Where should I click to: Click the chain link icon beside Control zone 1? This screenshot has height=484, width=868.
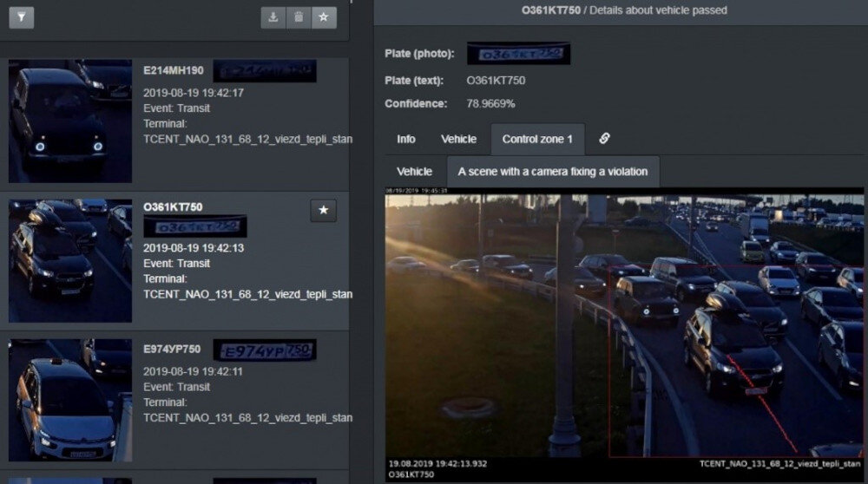pos(604,138)
